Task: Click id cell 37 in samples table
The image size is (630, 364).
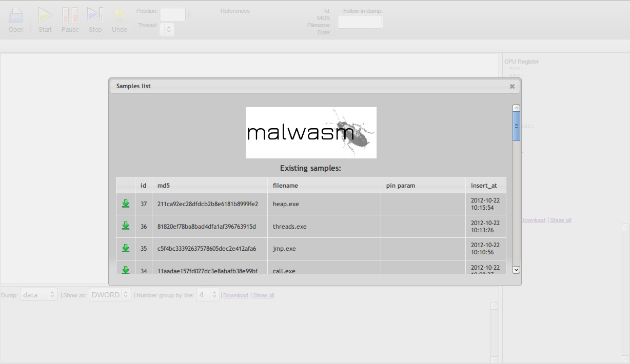Action: click(x=144, y=204)
